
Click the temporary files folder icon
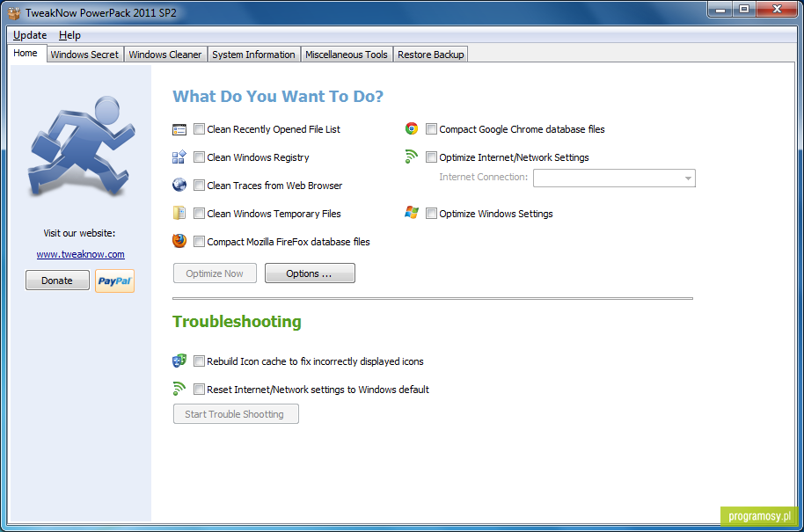click(179, 213)
